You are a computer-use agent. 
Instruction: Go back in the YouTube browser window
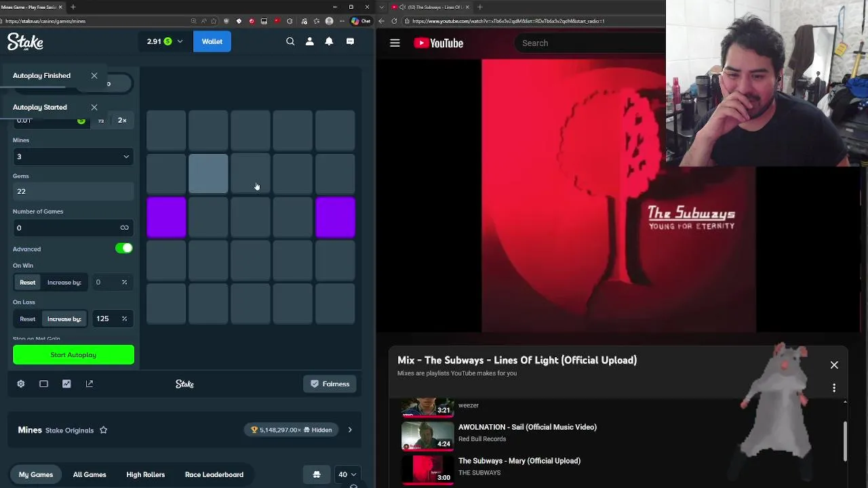[382, 21]
